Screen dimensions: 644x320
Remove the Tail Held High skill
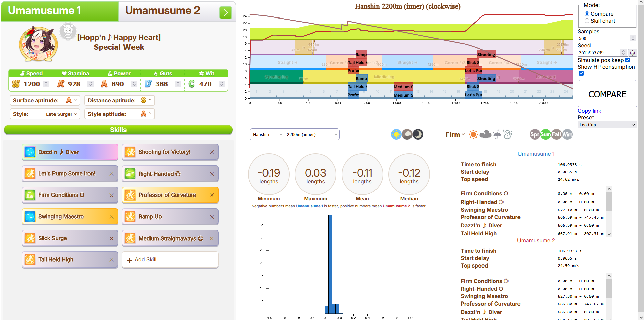[111, 260]
